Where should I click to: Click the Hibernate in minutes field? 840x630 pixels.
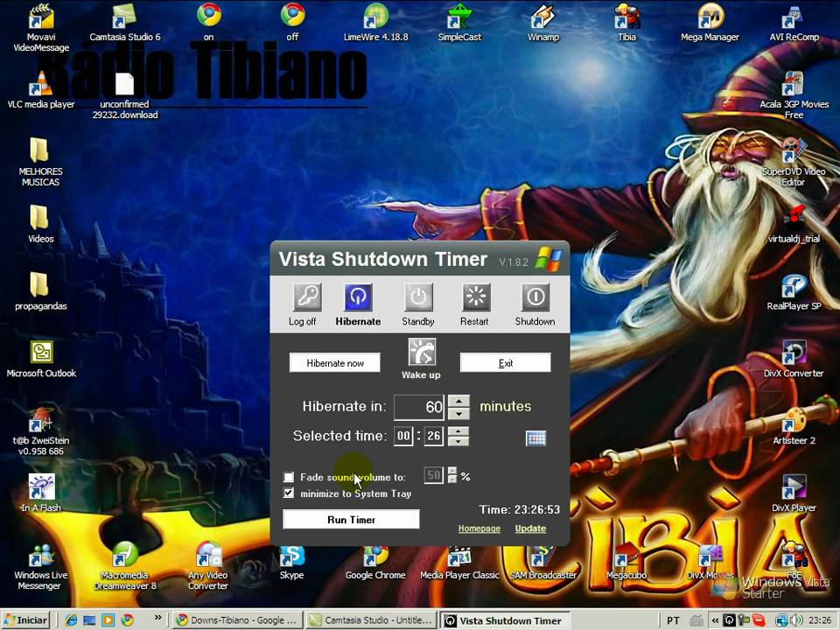(419, 407)
